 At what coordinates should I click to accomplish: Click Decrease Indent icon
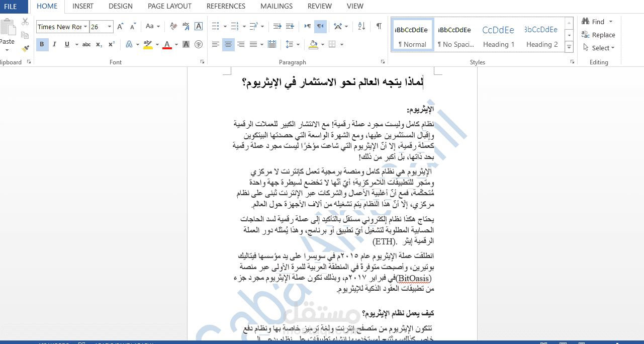click(277, 26)
